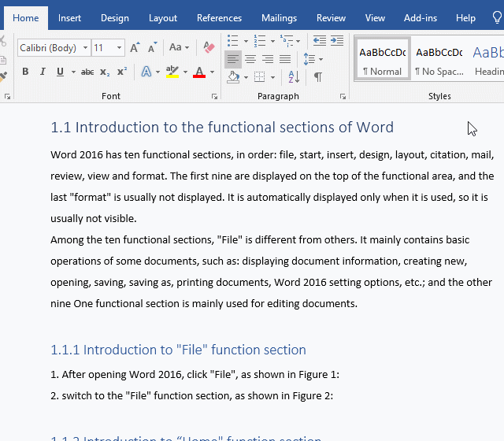The width and height of the screenshot is (504, 441).
Task: Align paragraph text to the right
Action: 268,59
